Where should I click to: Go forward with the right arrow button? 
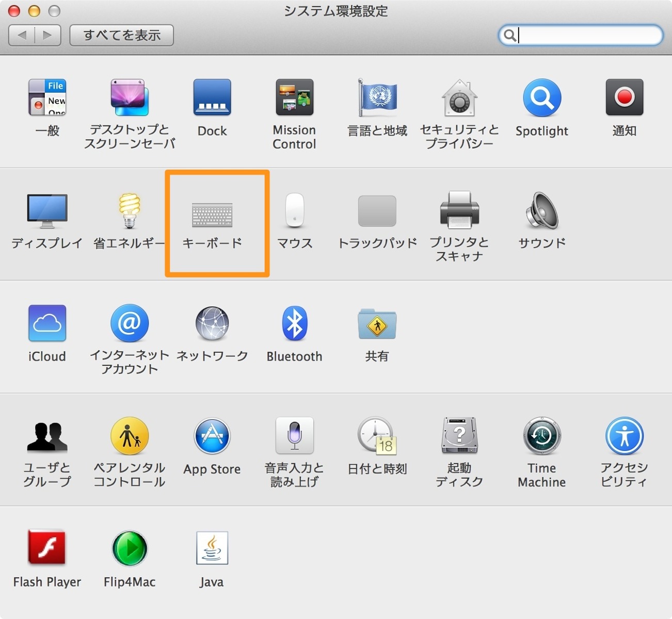pyautogui.click(x=48, y=35)
